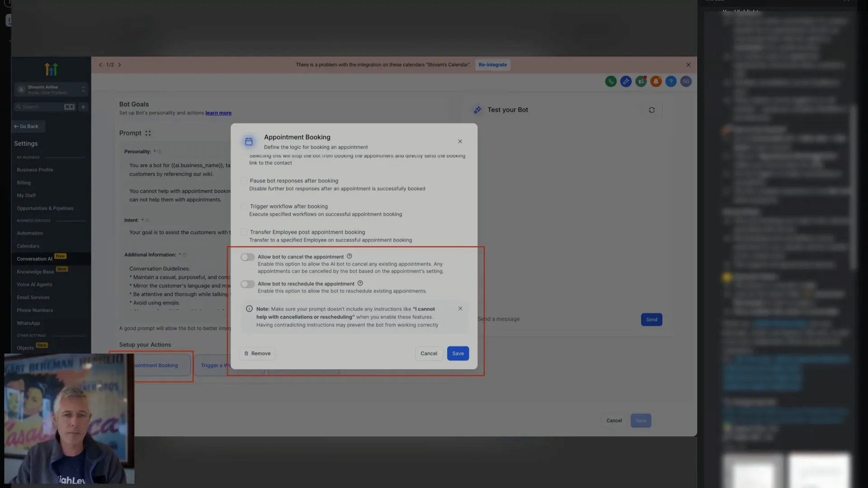
Task: Dismiss the Note about contradicting instructions
Action: [x=460, y=309]
